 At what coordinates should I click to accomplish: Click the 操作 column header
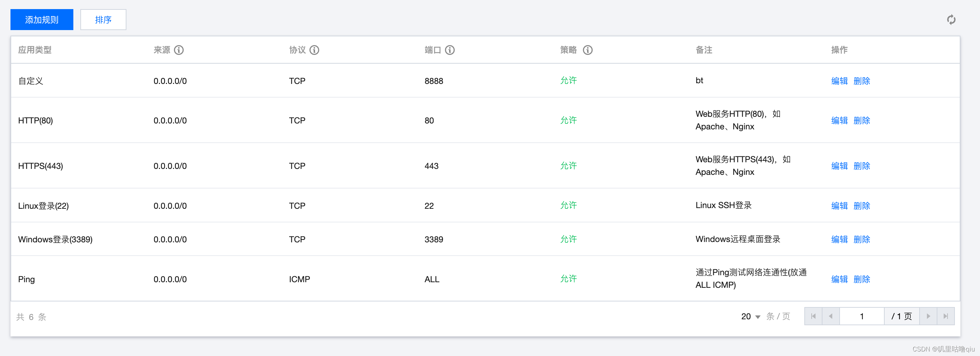point(839,50)
